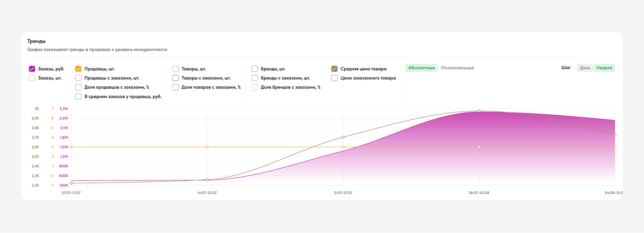Enable "Продавцы с заказами, шт." checkbox
The height and width of the screenshot is (233, 644).
point(79,78)
